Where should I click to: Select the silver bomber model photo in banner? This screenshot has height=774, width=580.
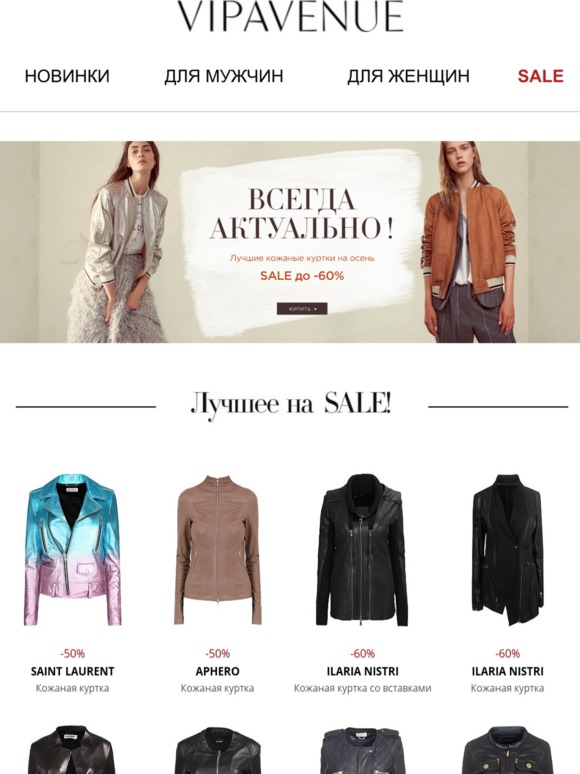click(117, 242)
